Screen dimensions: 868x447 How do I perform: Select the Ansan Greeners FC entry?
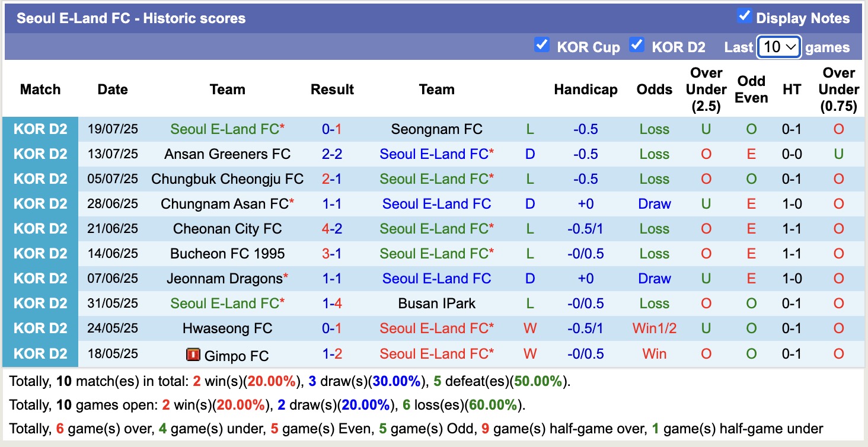pos(227,154)
